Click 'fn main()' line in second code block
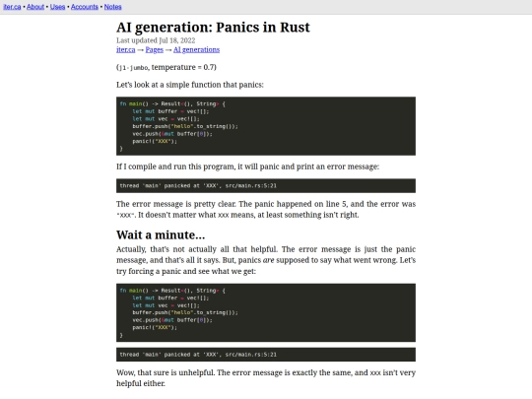This screenshot has width=532, height=399. [x=172, y=291]
